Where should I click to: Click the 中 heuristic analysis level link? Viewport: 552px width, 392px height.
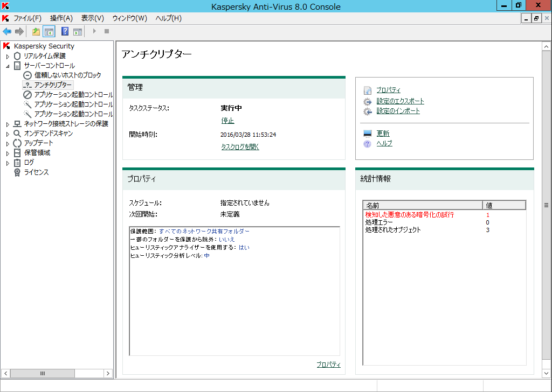pos(206,256)
